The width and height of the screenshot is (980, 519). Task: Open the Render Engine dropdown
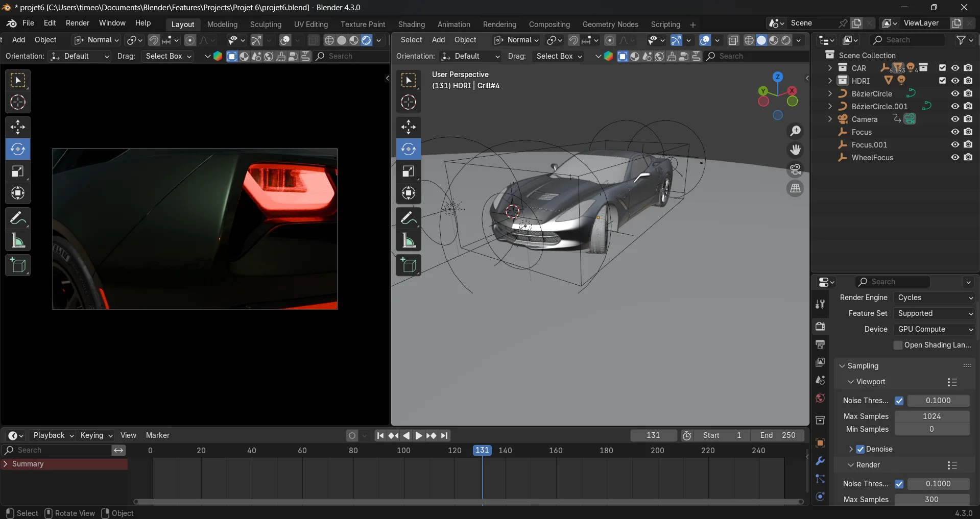(935, 298)
